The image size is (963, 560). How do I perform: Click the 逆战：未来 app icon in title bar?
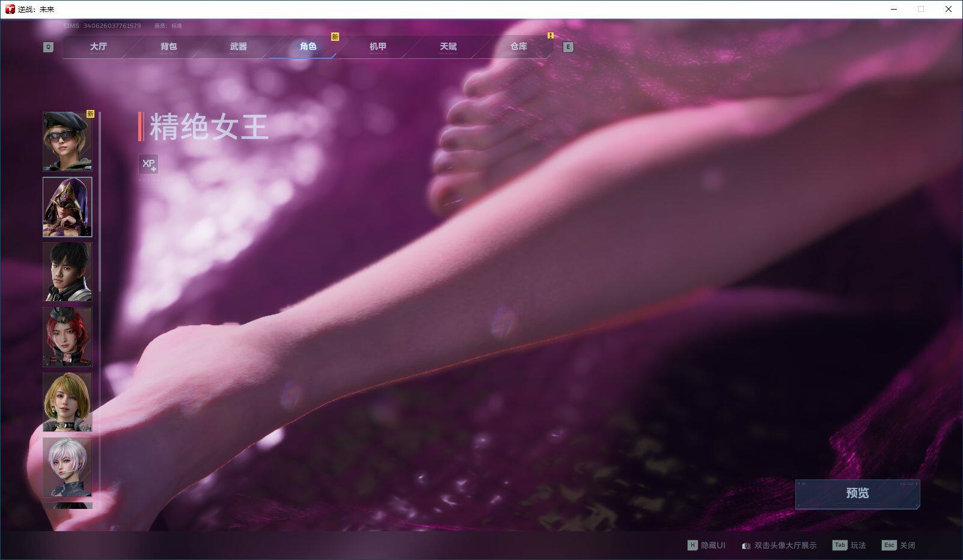click(10, 9)
